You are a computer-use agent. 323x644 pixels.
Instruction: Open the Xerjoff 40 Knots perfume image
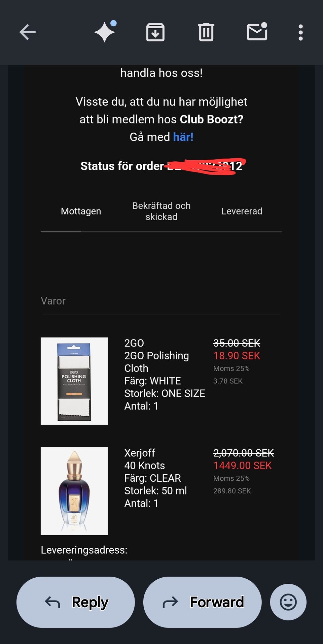coord(74,491)
